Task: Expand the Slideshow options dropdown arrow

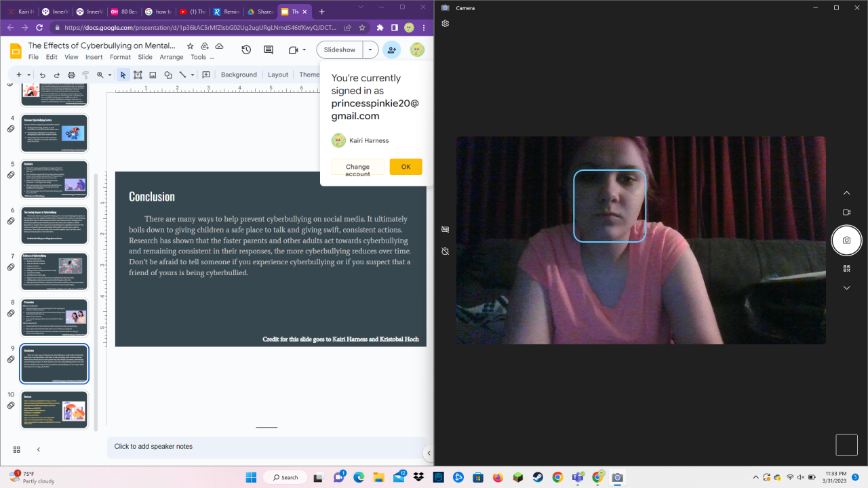Action: [370, 50]
